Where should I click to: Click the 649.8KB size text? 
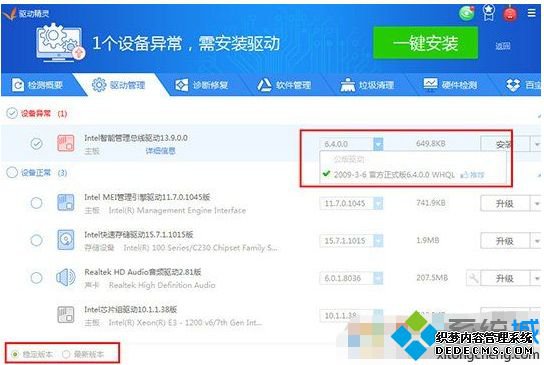(431, 143)
